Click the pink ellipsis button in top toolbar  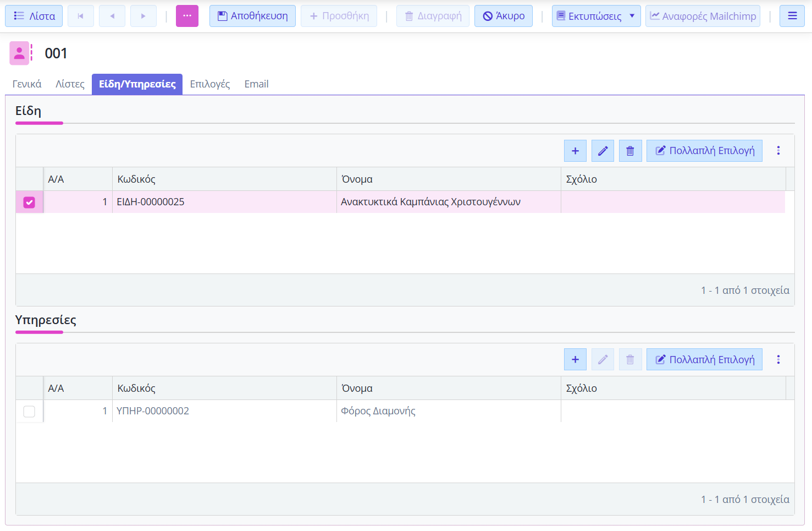187,17
